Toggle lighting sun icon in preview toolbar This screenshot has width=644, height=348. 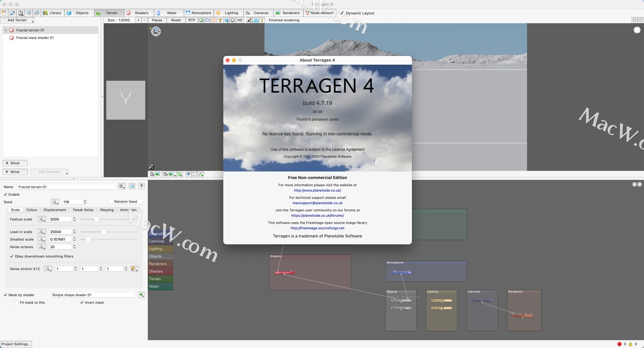214,20
